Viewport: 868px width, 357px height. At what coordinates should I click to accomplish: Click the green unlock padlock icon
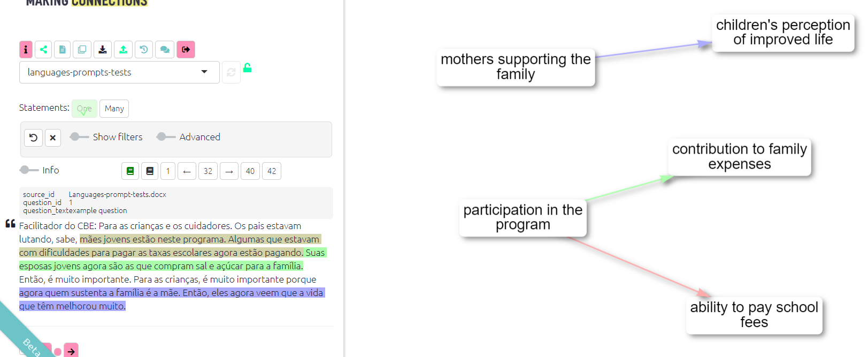coord(247,67)
